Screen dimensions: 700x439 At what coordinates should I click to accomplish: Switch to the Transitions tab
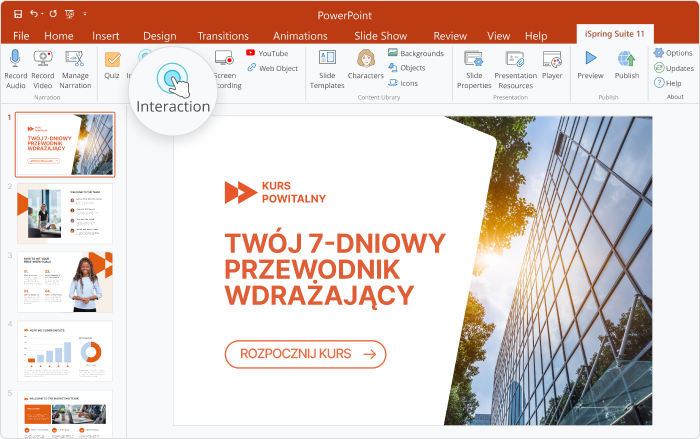pos(223,36)
